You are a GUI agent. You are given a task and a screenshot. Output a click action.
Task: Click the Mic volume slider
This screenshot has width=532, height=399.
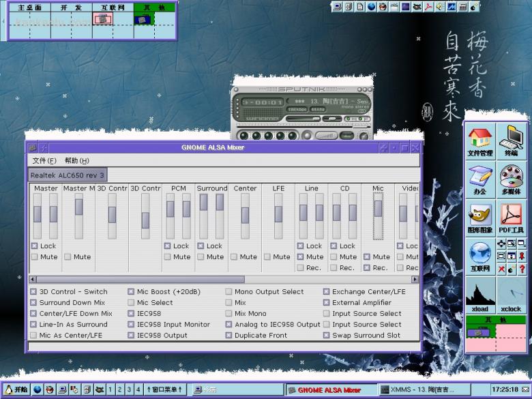[x=378, y=209]
